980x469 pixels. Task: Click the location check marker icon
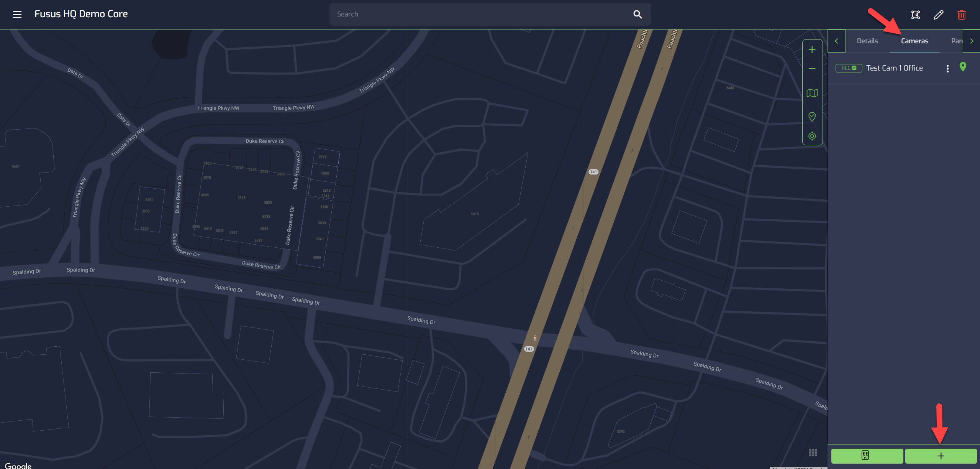812,117
